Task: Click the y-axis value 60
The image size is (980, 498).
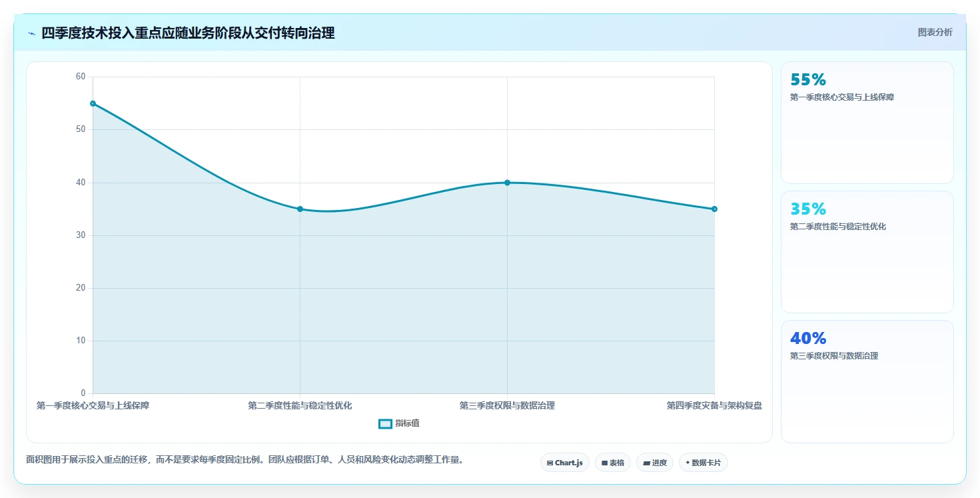Action: click(81, 77)
